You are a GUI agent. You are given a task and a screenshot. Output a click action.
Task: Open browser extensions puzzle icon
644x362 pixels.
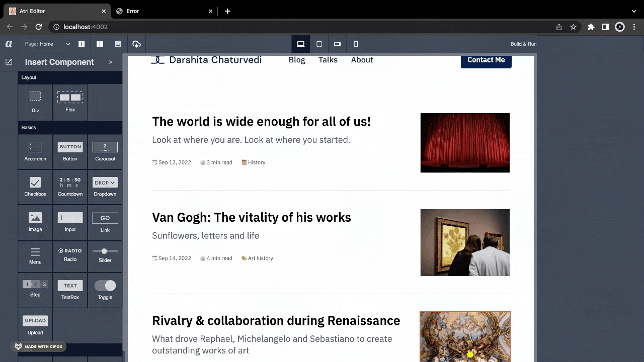pyautogui.click(x=591, y=27)
